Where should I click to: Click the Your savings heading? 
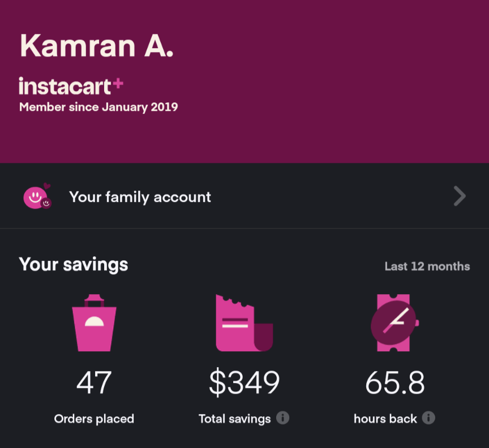[x=73, y=265]
